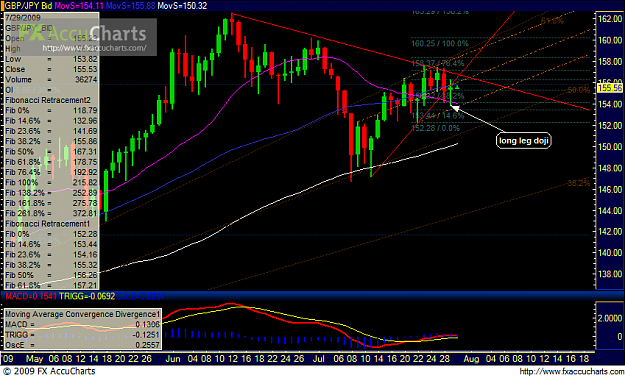Click the 144.00 price axis label
Viewport: 625px width, 378px height.
point(610,210)
